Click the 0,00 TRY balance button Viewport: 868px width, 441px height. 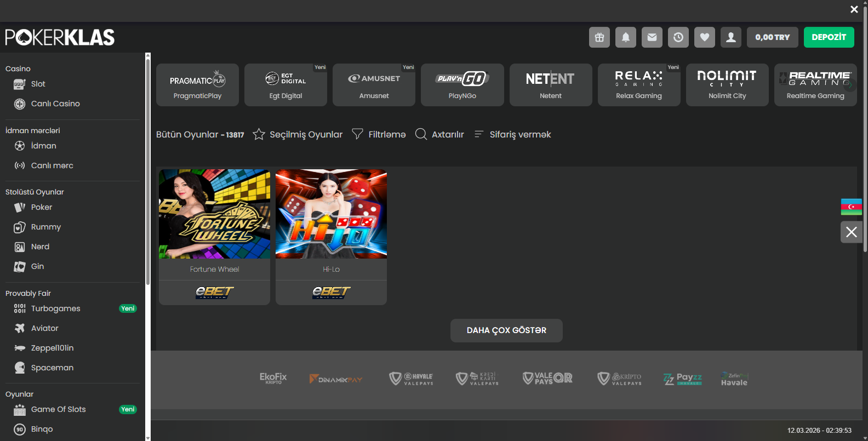[x=773, y=37]
